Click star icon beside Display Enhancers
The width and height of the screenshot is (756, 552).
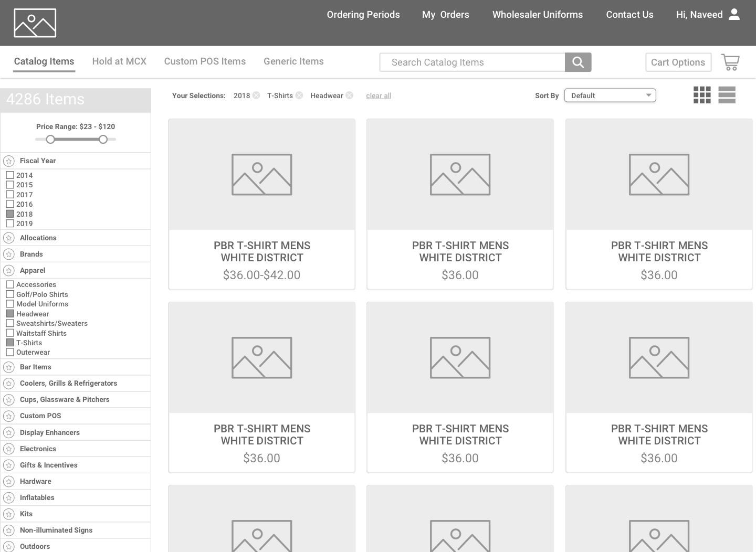point(9,433)
